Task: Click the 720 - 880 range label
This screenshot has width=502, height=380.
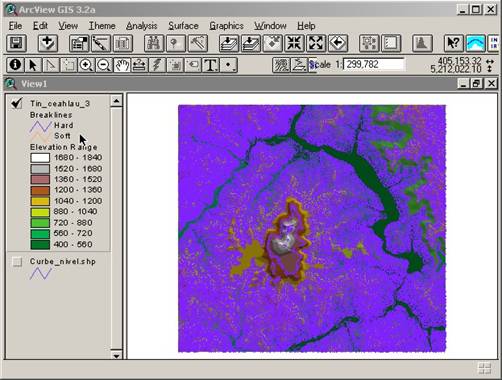Action: coord(73,223)
